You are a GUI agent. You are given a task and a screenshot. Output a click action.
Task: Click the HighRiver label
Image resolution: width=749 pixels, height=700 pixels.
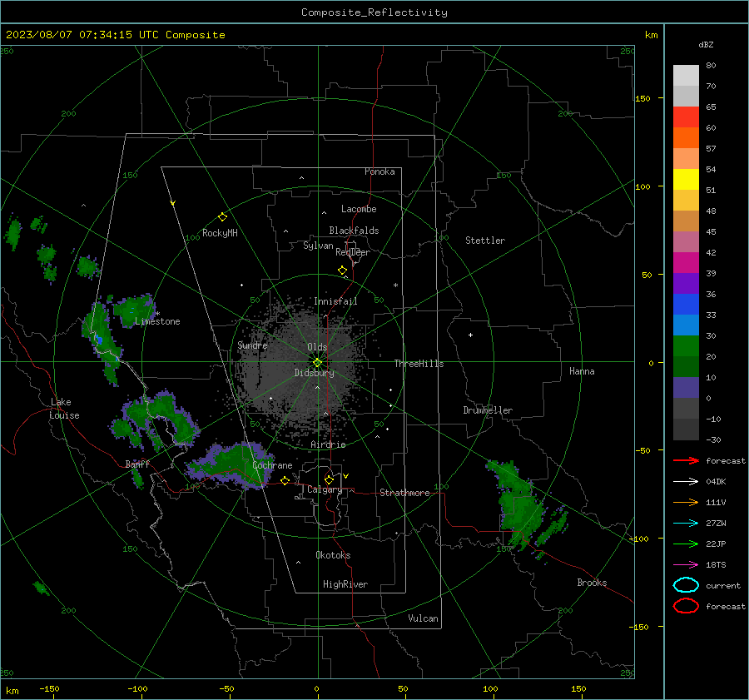[x=345, y=584]
